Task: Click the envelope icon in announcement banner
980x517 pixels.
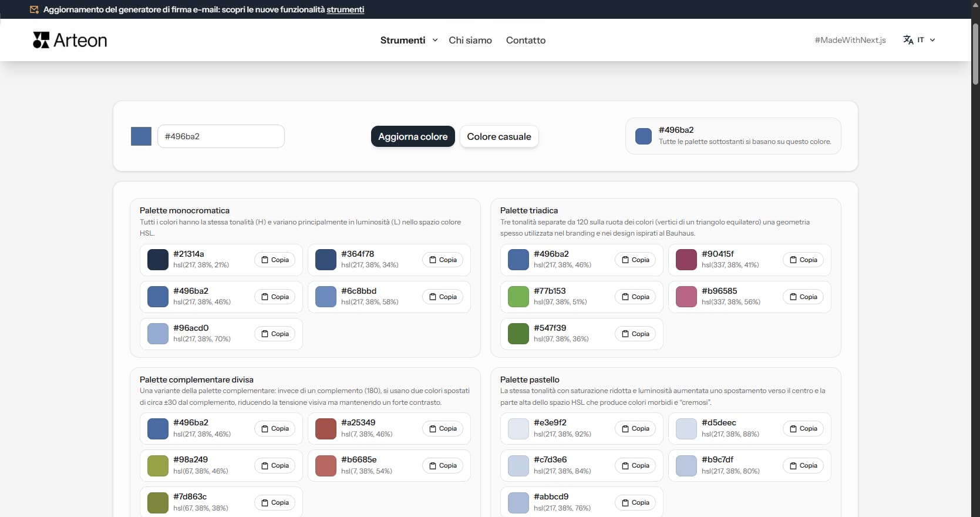Action: click(34, 9)
